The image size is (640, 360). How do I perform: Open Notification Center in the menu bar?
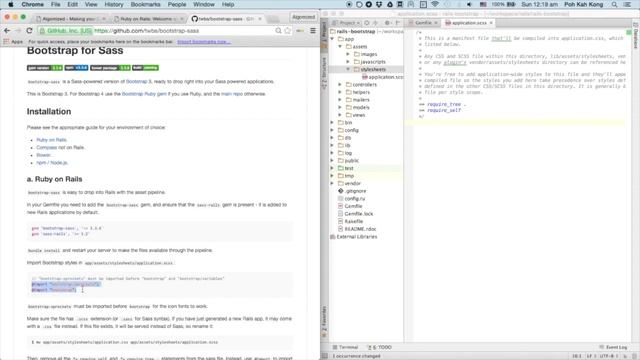tap(628, 4)
